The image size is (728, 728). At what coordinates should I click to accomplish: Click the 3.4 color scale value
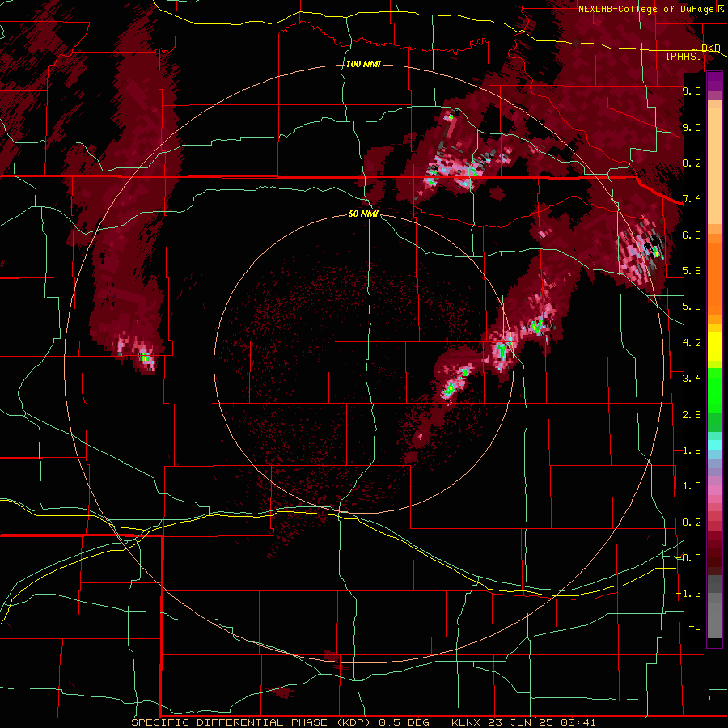pyautogui.click(x=692, y=379)
